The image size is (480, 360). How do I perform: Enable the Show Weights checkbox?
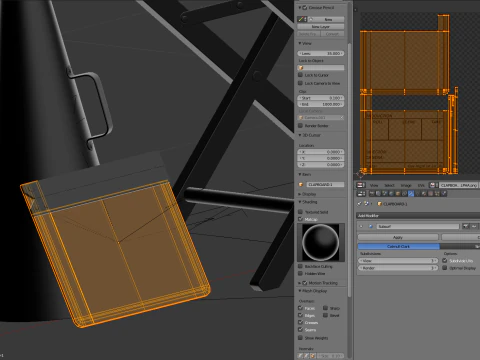pyautogui.click(x=300, y=338)
